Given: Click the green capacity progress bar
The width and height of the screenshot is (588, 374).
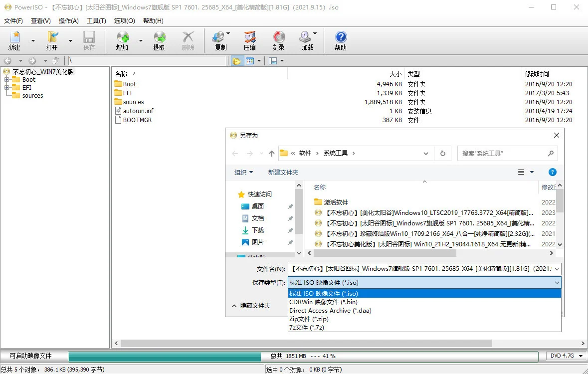Looking at the screenshot, I should point(165,357).
